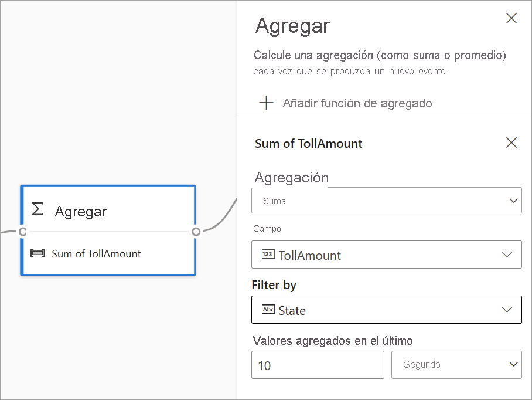
Task: Click the Sum of TollAmount section heading
Action: click(x=308, y=143)
